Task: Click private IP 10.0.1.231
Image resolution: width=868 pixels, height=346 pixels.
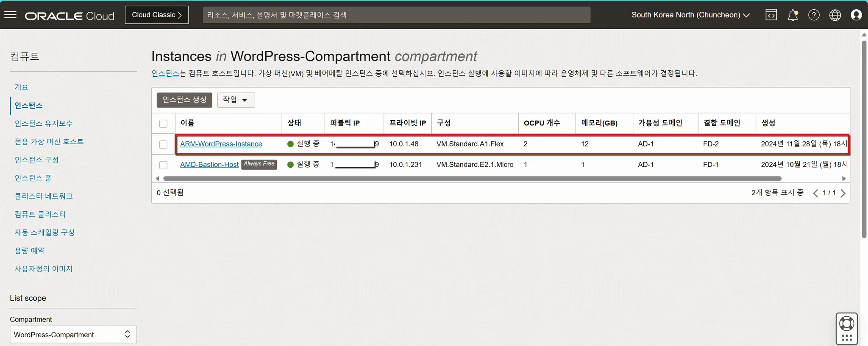Action: 406,164
